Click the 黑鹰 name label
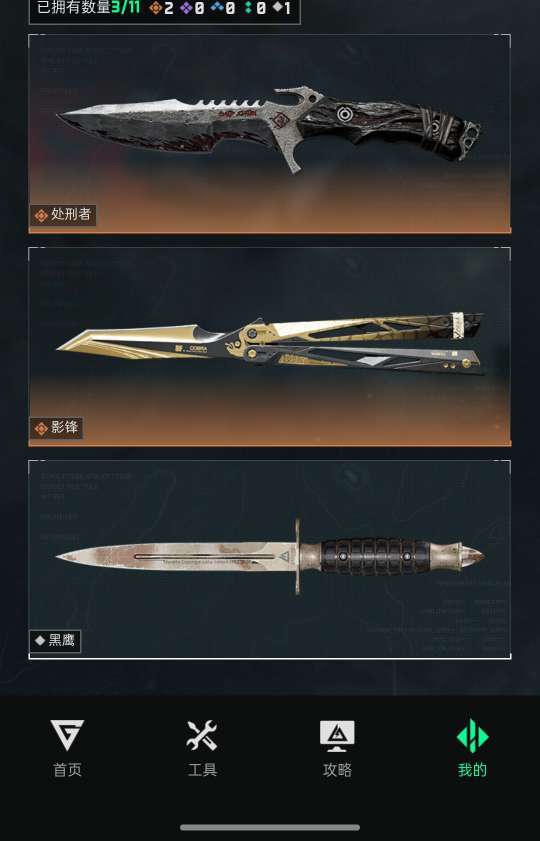 (x=62, y=640)
